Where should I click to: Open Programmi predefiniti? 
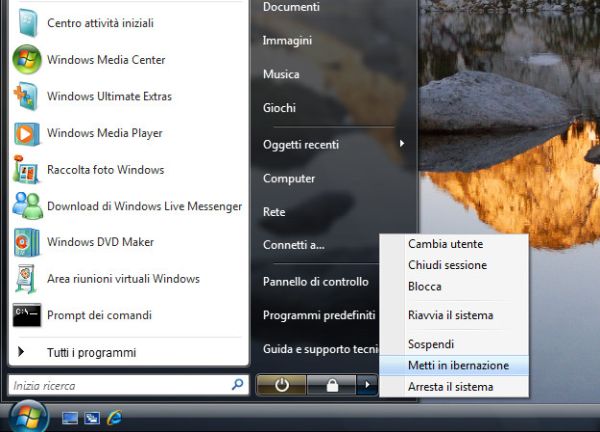tap(319, 315)
